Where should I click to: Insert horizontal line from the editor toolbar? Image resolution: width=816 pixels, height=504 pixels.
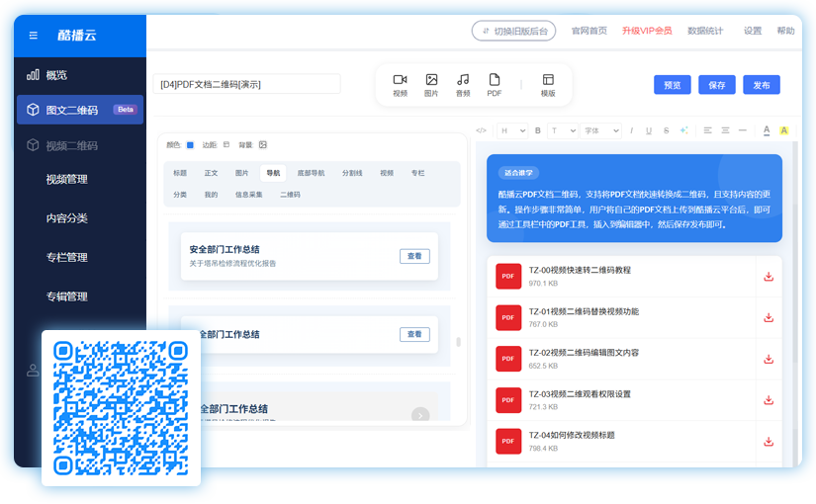(743, 130)
